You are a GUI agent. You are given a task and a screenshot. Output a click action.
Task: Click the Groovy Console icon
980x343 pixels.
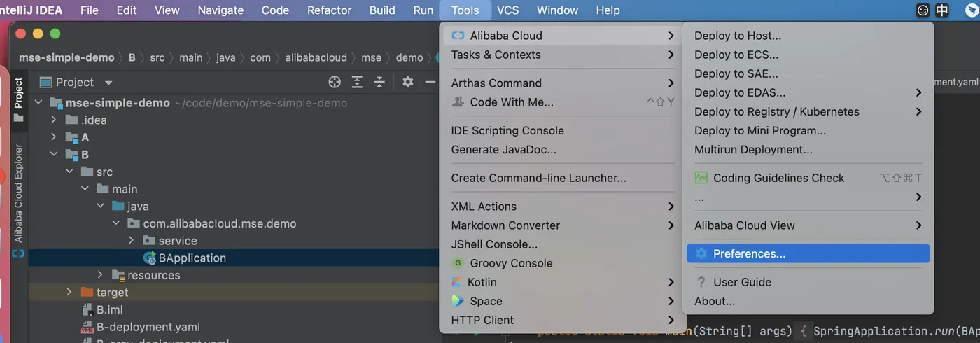coord(458,263)
